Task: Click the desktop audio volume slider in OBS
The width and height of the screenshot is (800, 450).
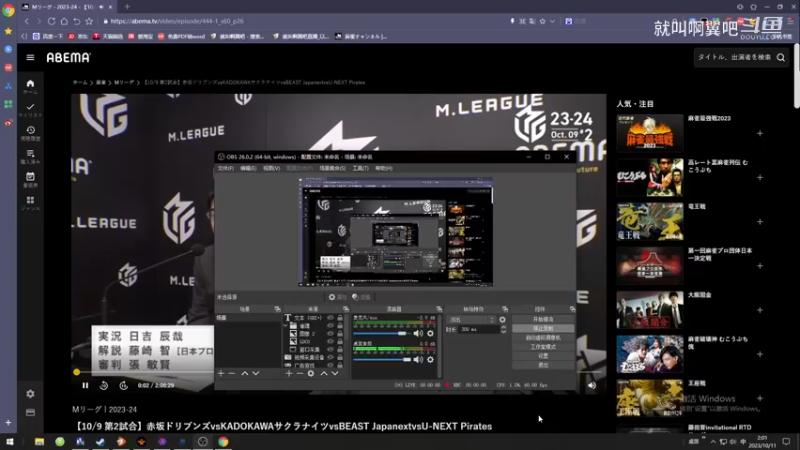Action: point(382,360)
